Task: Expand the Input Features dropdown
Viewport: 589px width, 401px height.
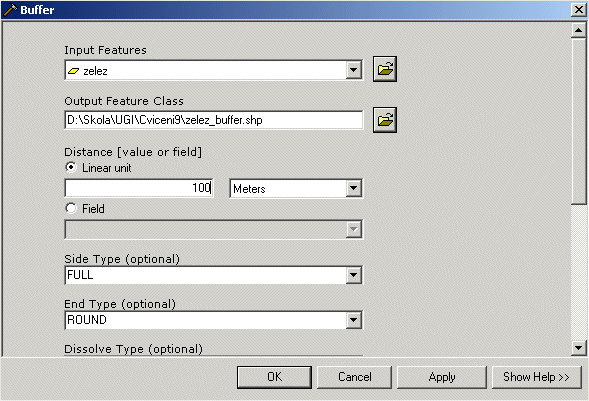Action: pos(353,70)
